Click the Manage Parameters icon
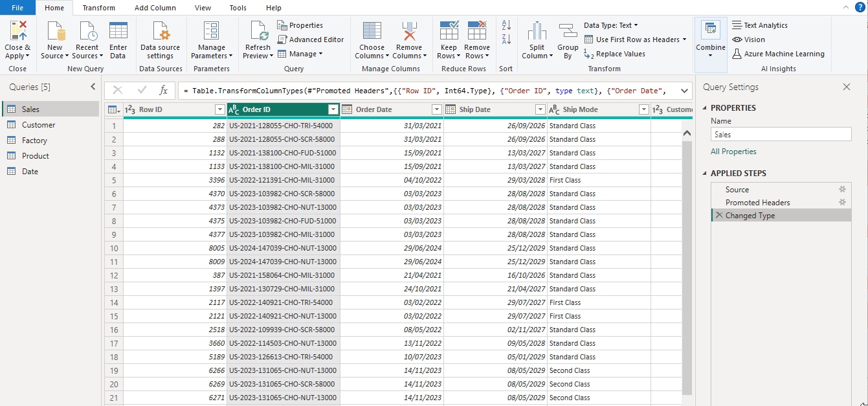 (212, 30)
